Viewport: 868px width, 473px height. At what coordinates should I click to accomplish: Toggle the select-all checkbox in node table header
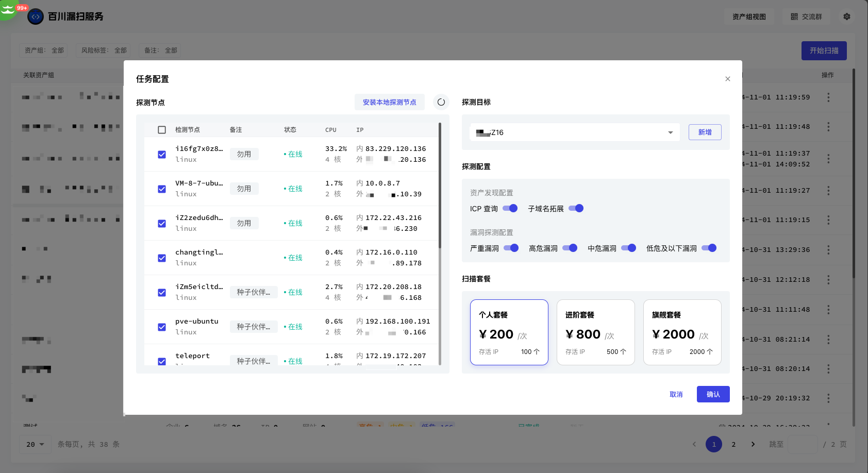coord(162,130)
